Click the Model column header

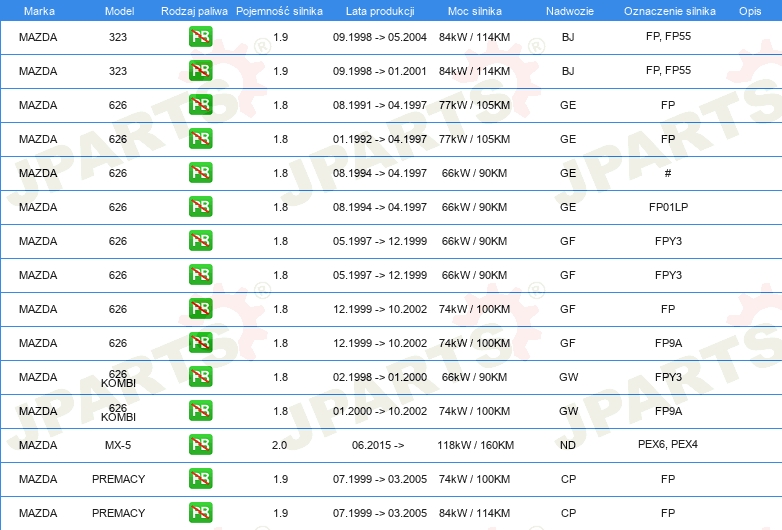(119, 11)
